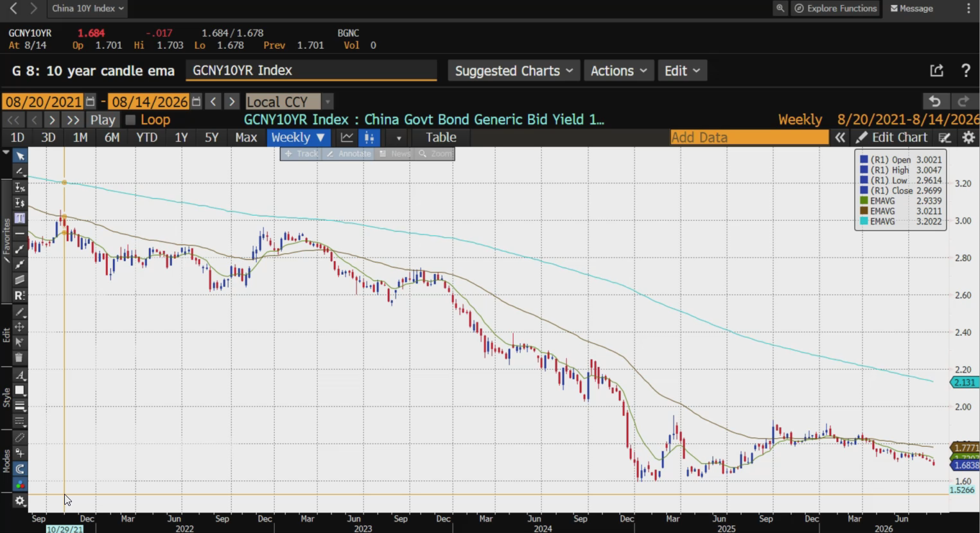This screenshot has height=533, width=980.
Task: Click the cyan EMAVG legend color swatch
Action: tap(864, 222)
